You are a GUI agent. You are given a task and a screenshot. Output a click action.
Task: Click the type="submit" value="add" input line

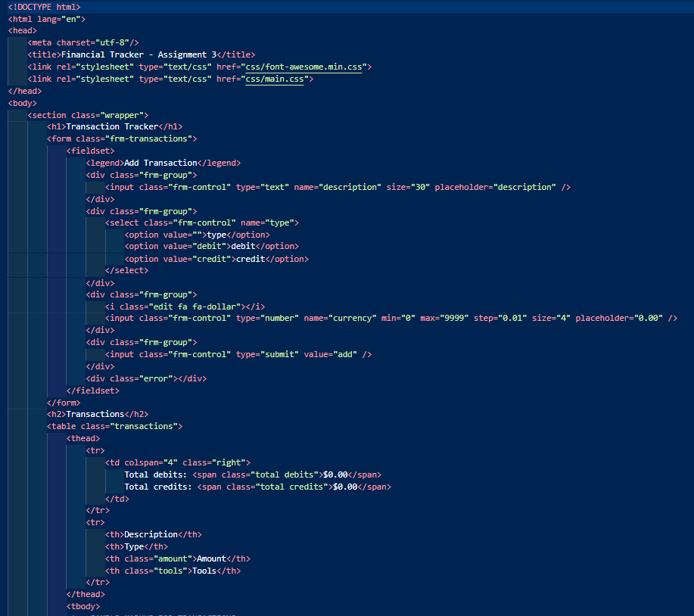coord(238,354)
